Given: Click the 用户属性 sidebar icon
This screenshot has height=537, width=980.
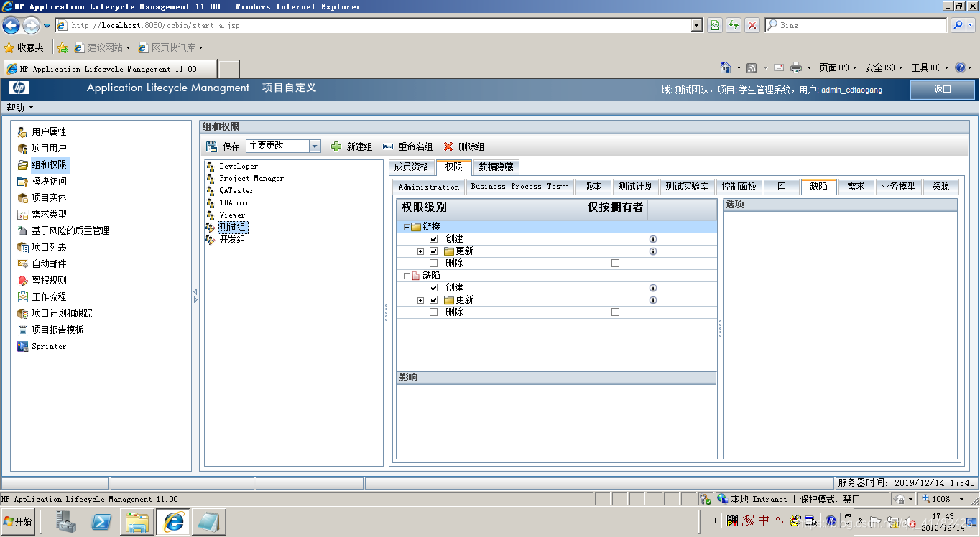Looking at the screenshot, I should [x=23, y=132].
